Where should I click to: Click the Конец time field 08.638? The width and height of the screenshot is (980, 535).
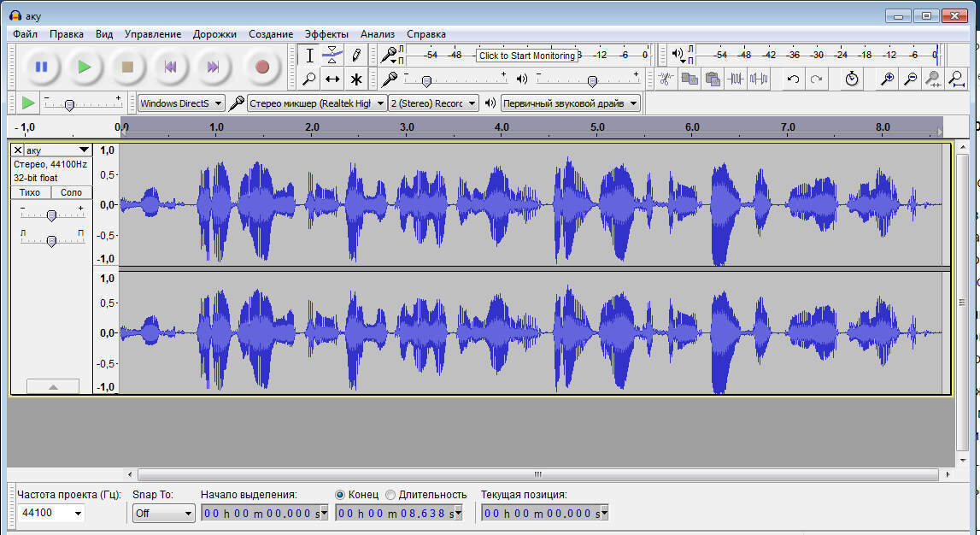(399, 513)
